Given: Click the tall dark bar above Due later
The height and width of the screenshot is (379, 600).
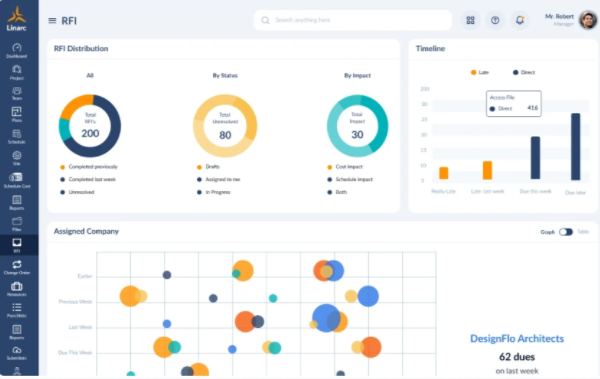Looking at the screenshot, I should coord(576,147).
